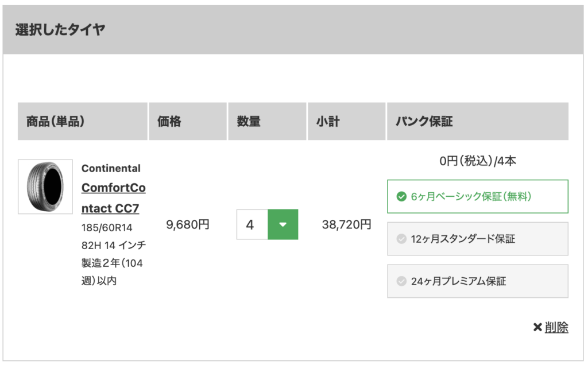Click the X icon beside 削除
This screenshot has height=365, width=588.
tap(537, 327)
